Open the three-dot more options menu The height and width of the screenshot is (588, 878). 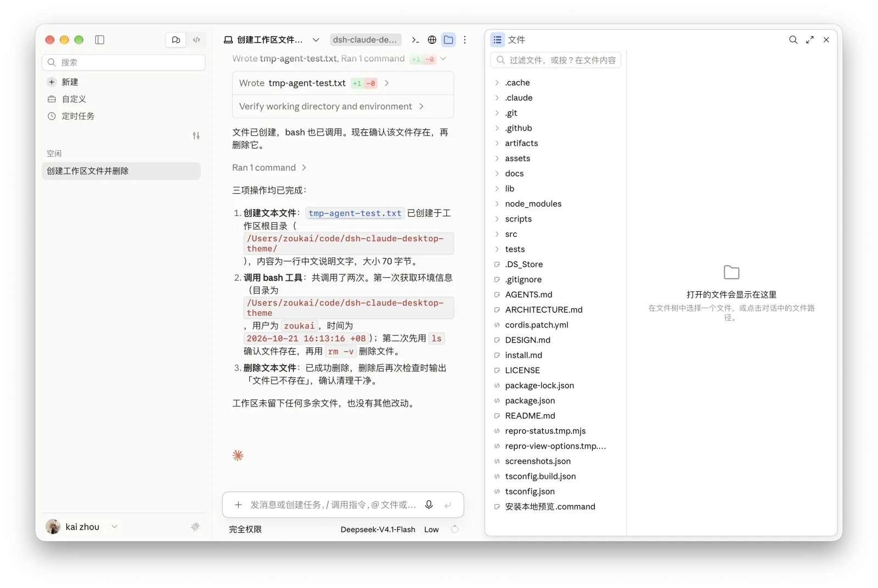click(465, 39)
